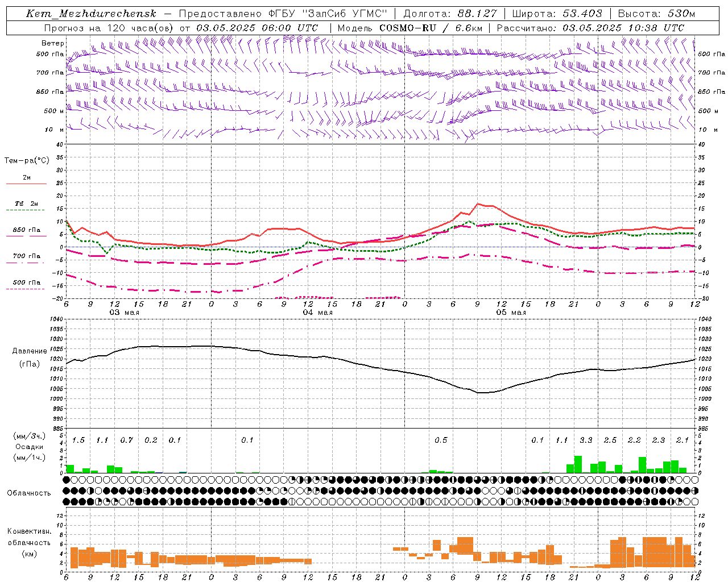Click the Ветер panel label

point(53,43)
